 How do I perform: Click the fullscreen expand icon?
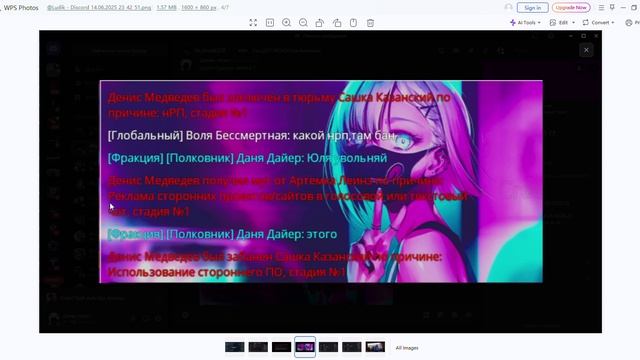(x=253, y=23)
